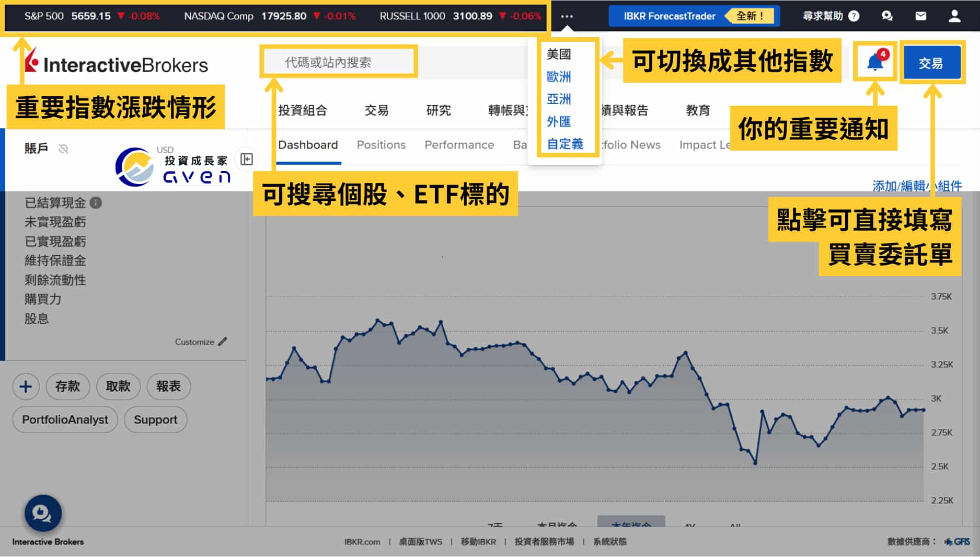Click the S&P 500 ticker quote
Viewport: 980px width, 557px height.
[92, 16]
